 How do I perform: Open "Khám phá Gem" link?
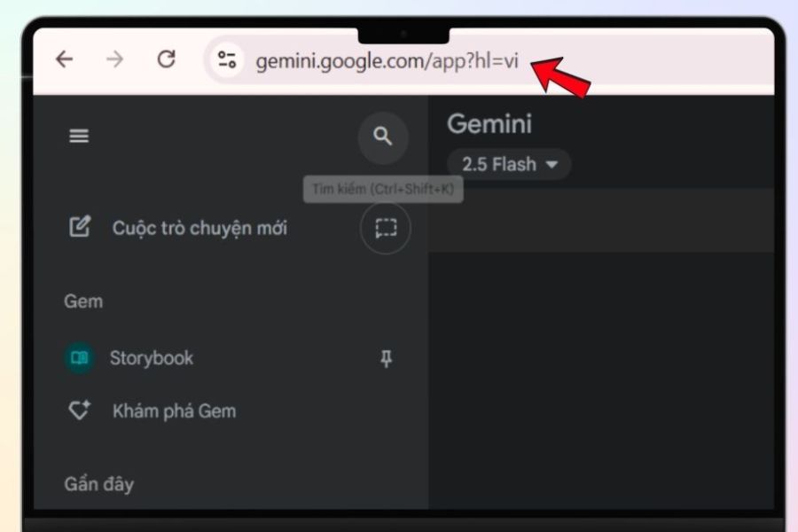click(174, 411)
